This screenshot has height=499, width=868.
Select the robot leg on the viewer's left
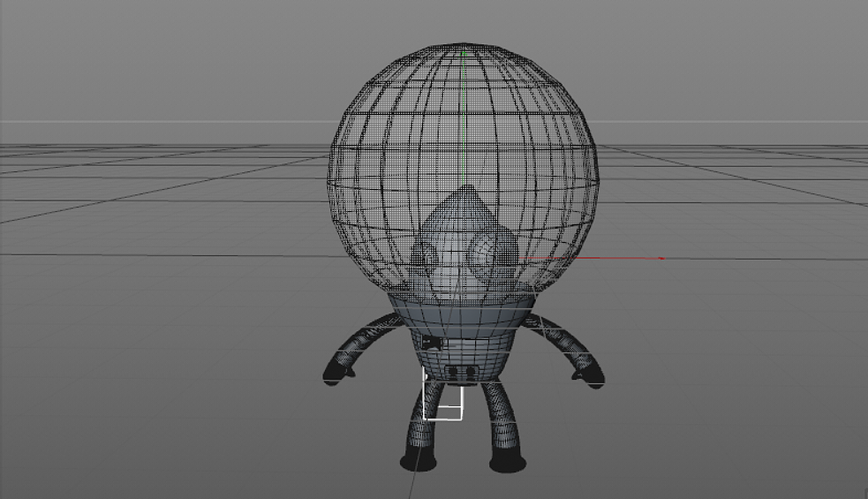click(x=422, y=427)
